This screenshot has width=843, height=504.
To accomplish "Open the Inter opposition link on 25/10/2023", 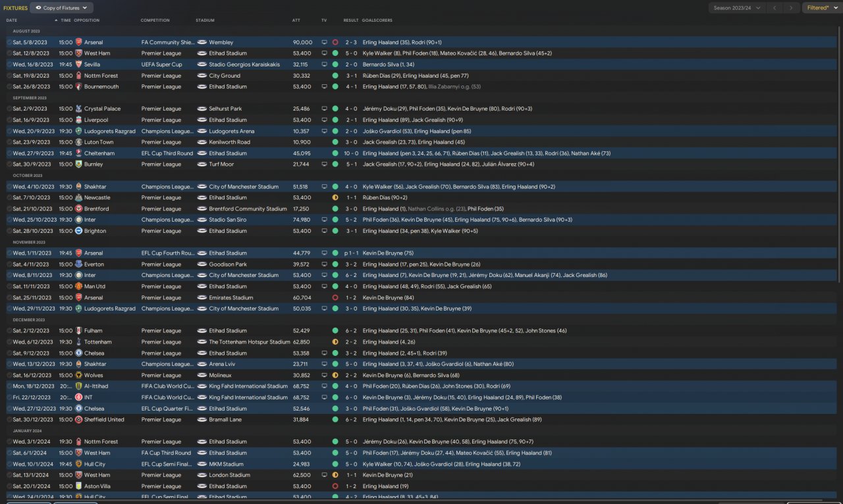I will coord(90,220).
